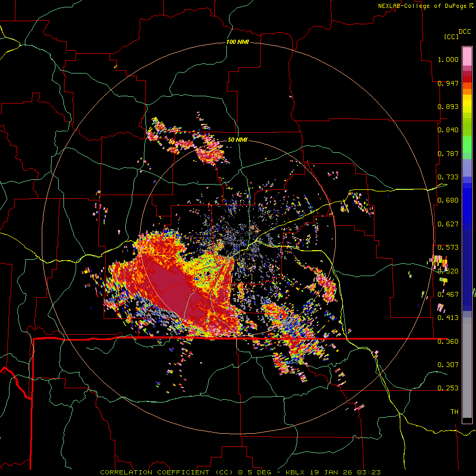Click the 0.467 scale value

(448, 294)
